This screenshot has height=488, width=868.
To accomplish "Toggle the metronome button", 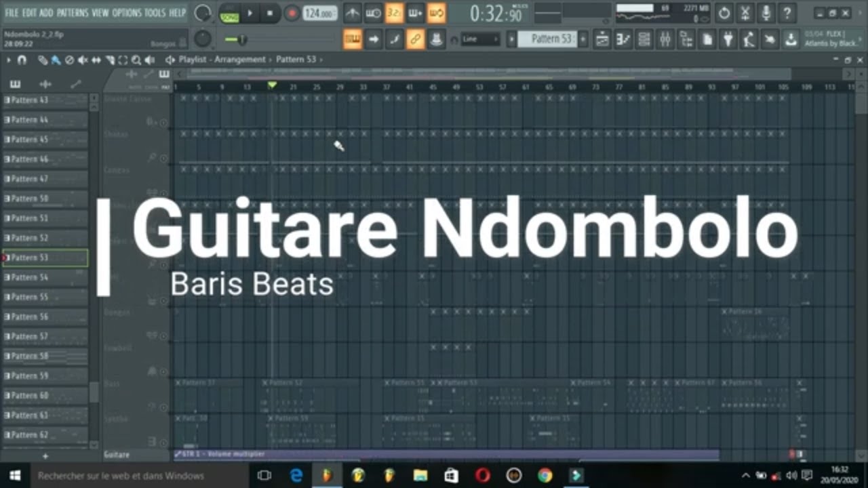I will (352, 13).
